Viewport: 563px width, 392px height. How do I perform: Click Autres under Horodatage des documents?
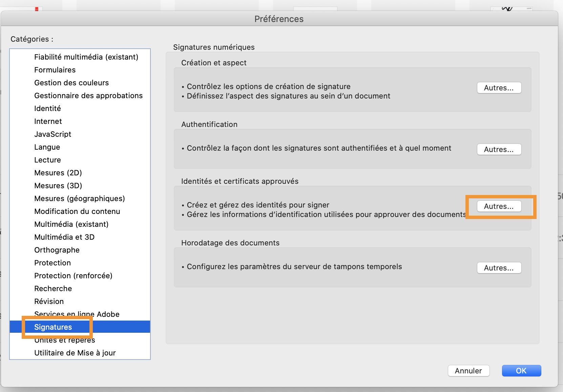499,268
